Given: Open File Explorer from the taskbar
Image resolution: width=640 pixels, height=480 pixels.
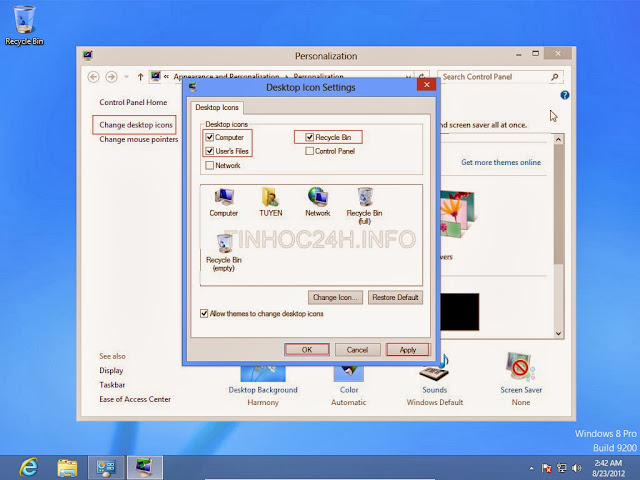Looking at the screenshot, I should click(67, 468).
